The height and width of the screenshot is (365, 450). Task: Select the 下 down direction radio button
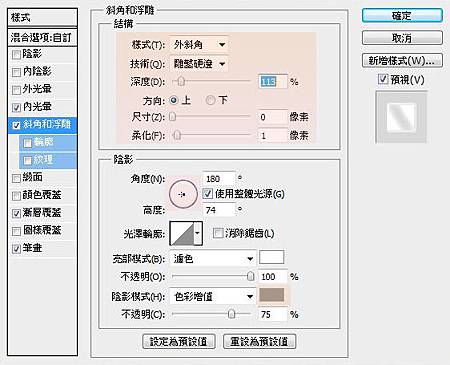coord(210,100)
